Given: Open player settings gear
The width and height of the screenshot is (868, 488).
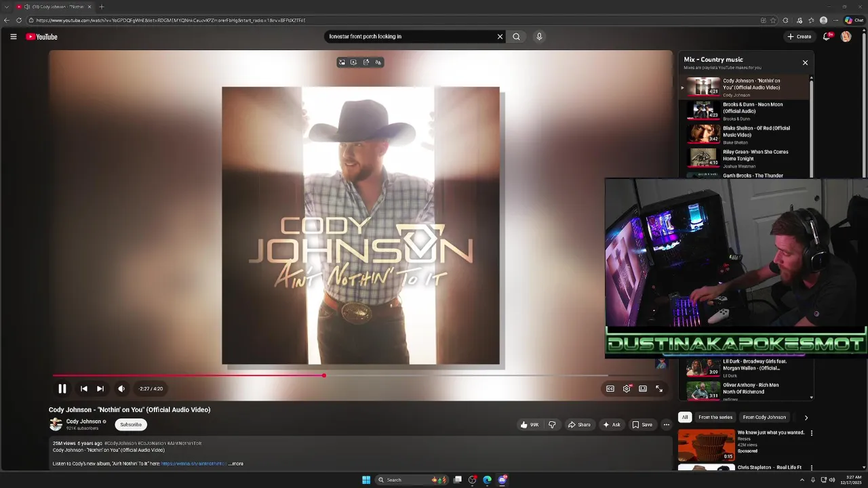Looking at the screenshot, I should click(x=627, y=388).
